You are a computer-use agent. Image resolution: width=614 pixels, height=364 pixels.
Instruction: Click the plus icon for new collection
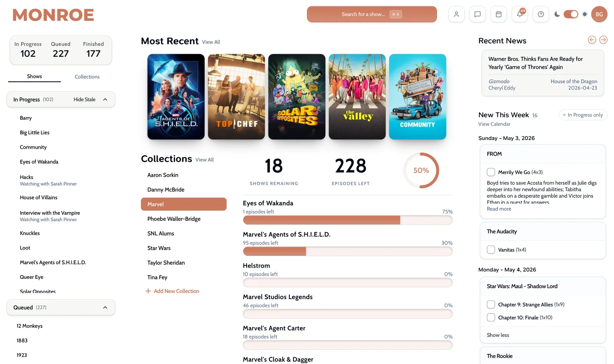tap(148, 291)
